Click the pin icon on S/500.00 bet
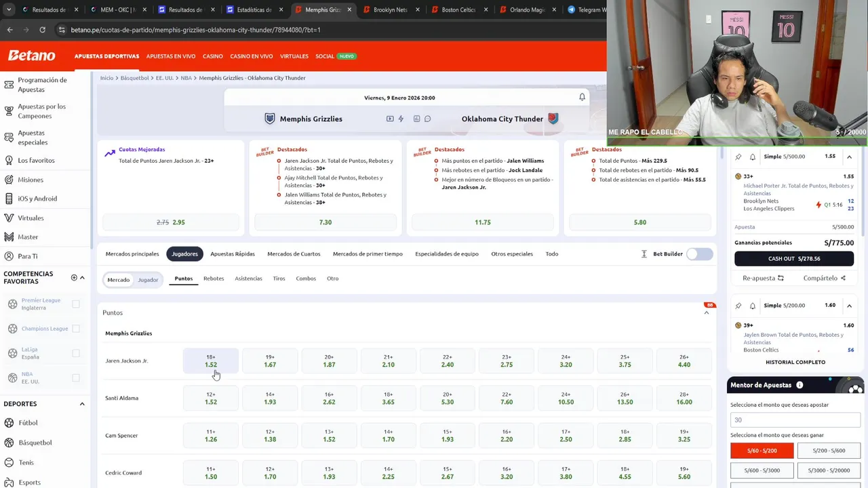868x488 pixels. [738, 157]
